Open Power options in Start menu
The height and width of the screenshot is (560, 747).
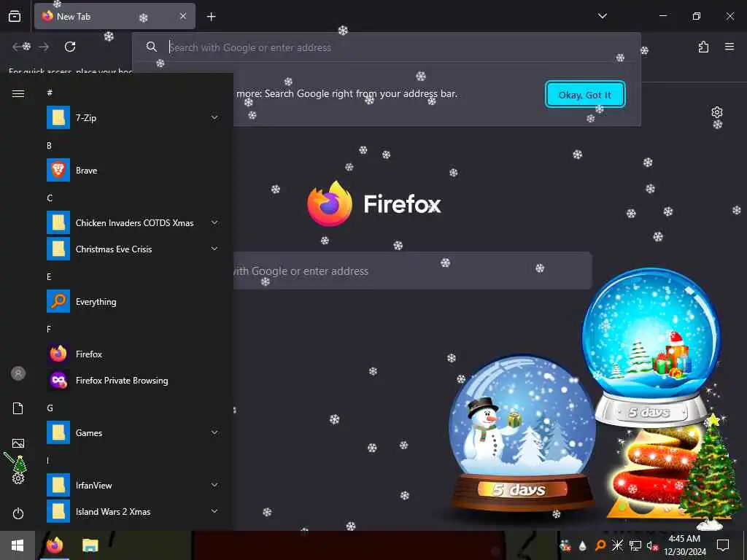point(18,513)
